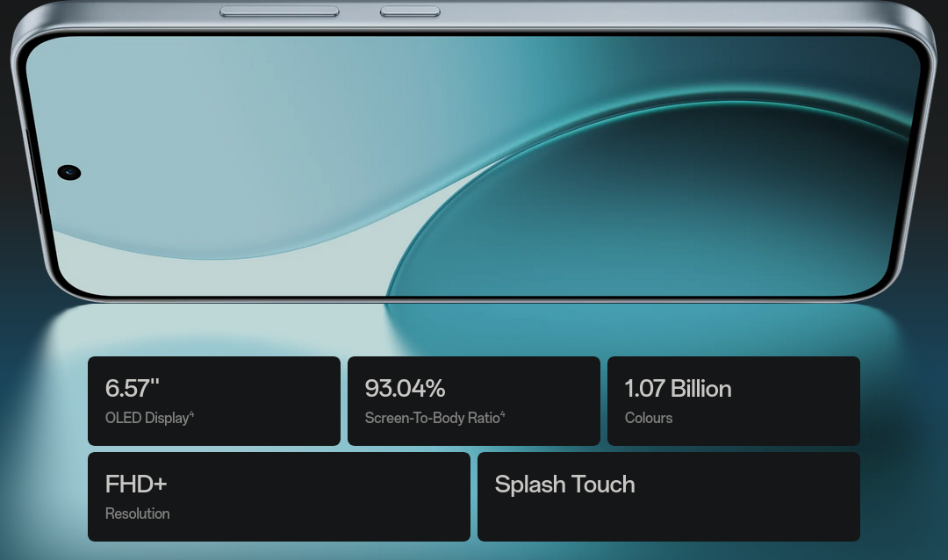Screen dimensions: 948x560
Task: Click the front punch-hole camera on the phone
Action: pos(69,172)
